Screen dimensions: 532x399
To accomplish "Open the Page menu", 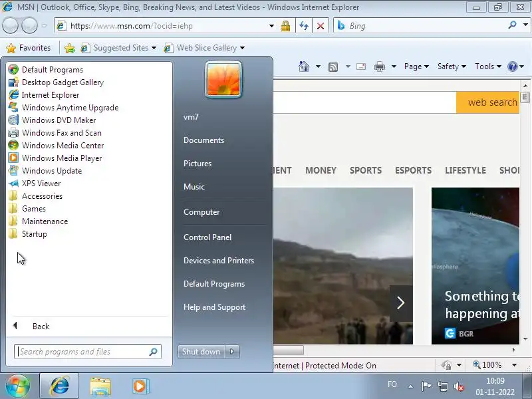I will (x=416, y=66).
